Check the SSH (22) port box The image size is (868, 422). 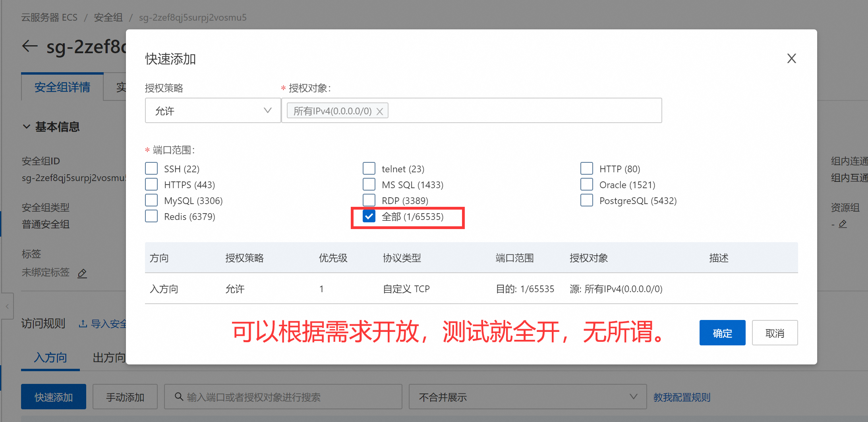(x=151, y=168)
